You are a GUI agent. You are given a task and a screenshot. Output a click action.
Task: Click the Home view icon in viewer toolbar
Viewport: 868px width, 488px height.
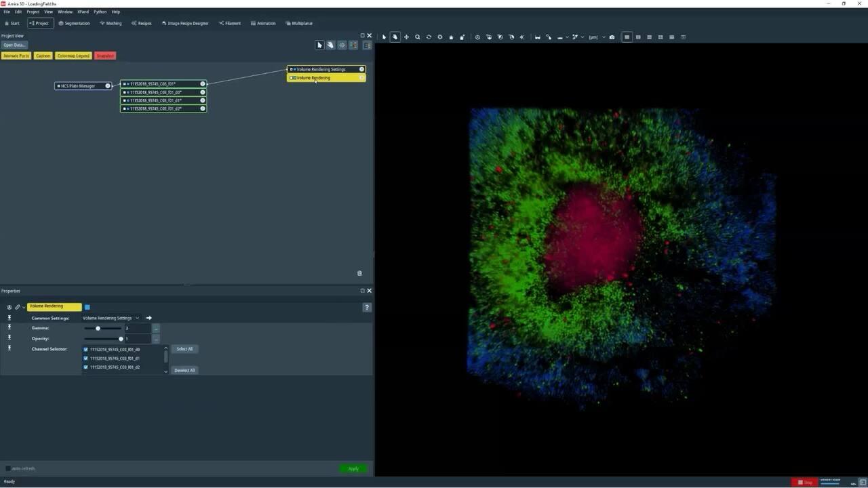coord(451,37)
